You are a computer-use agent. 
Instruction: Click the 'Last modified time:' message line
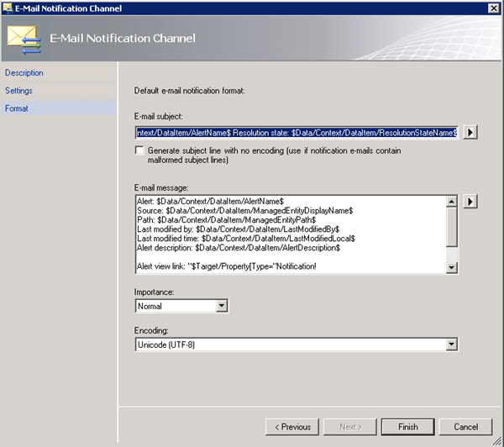pos(246,239)
